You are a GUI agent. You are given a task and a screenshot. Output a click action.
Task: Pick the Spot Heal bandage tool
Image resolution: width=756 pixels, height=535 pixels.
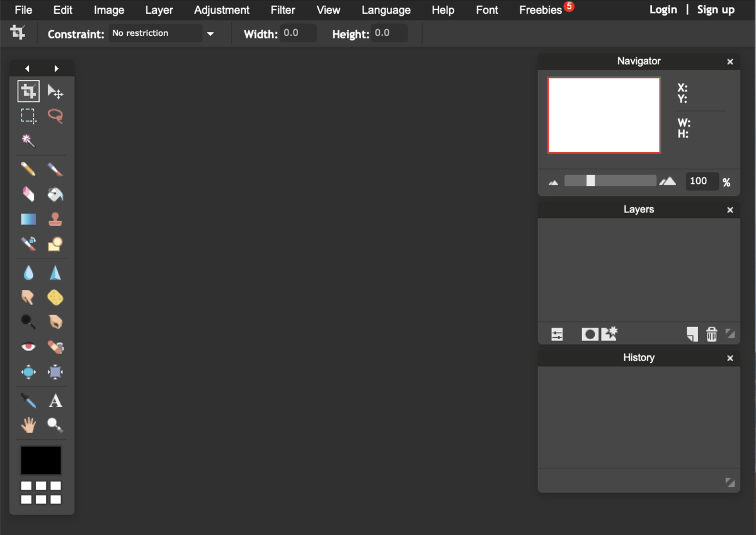tap(55, 347)
